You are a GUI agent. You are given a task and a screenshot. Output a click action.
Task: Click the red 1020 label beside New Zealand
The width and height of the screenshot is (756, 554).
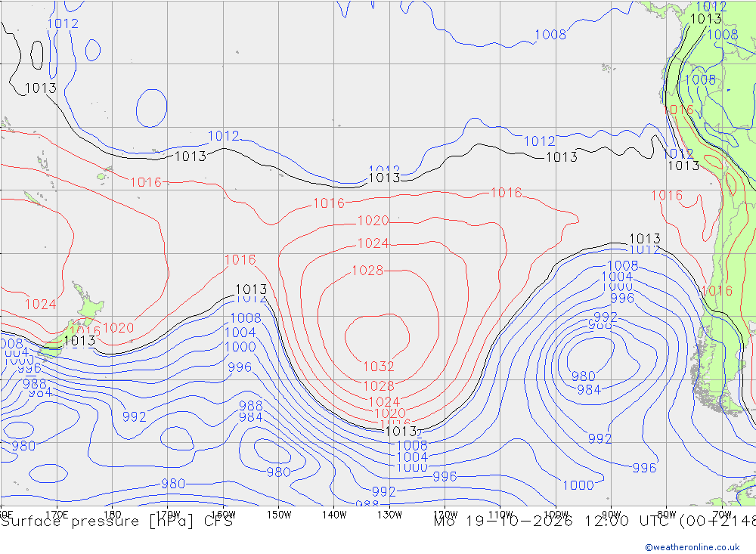tap(118, 328)
